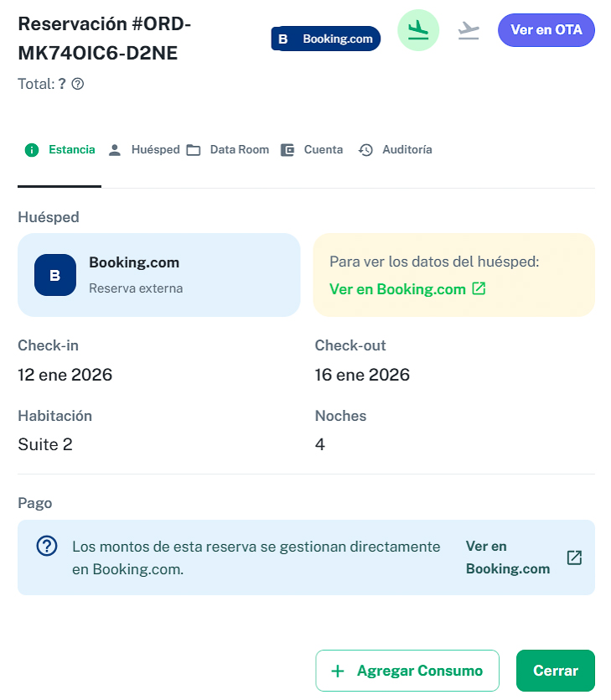Click the external link icon beside yellow card link
Screen dimensions: 611x700
click(x=479, y=288)
